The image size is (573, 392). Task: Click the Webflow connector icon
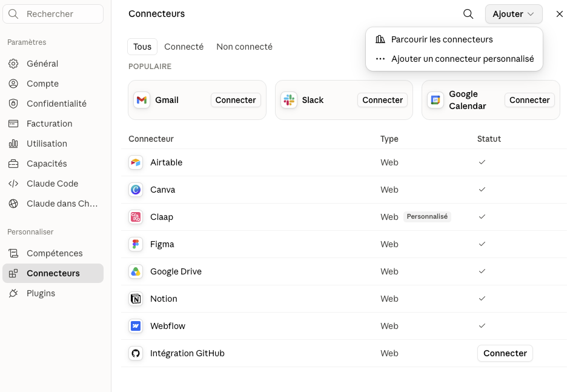click(x=136, y=326)
